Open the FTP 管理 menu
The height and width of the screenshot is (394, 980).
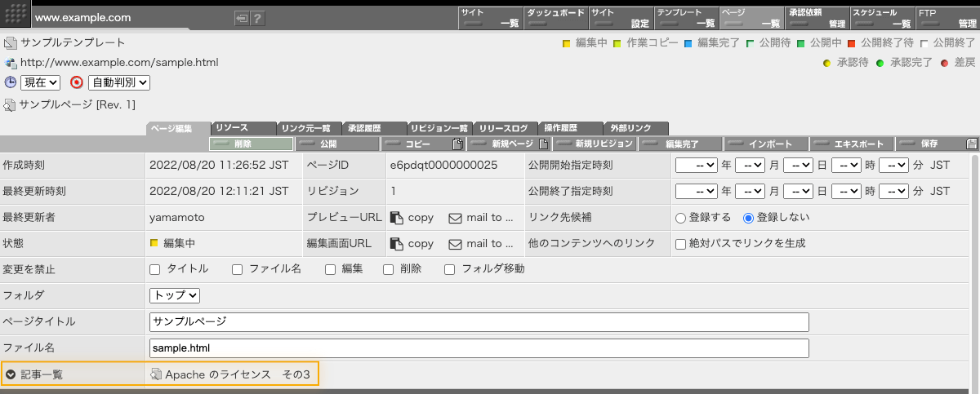pyautogui.click(x=947, y=18)
